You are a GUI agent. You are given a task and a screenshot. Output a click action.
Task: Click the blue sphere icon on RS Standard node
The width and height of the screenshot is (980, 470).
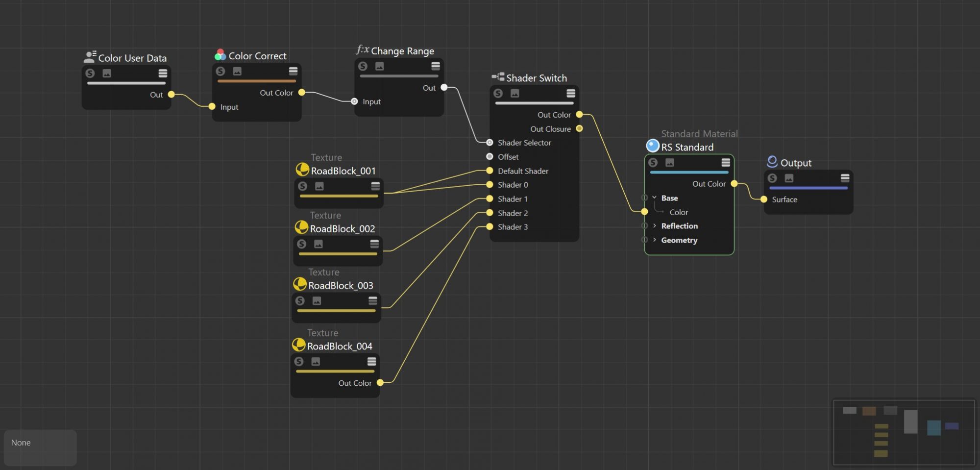(x=652, y=145)
